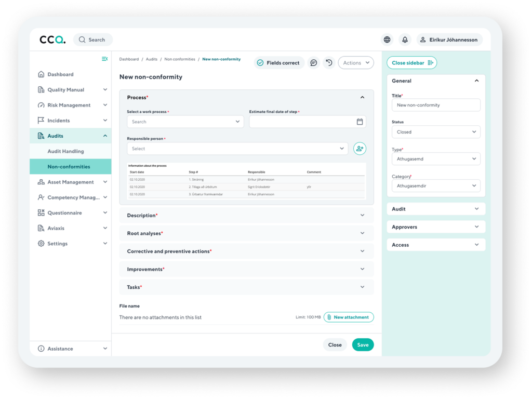The height and width of the screenshot is (399, 532).
Task: Toggle the Fields correct indicator
Action: tap(278, 63)
